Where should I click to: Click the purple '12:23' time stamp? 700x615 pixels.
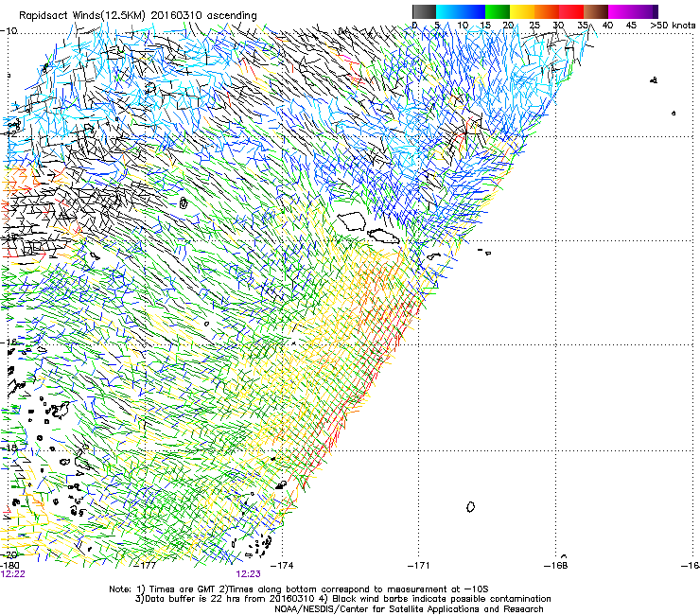tap(248, 574)
